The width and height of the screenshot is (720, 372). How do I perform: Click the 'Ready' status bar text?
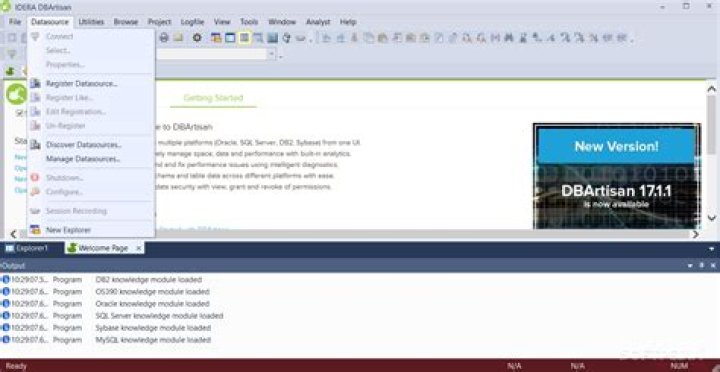(16, 366)
